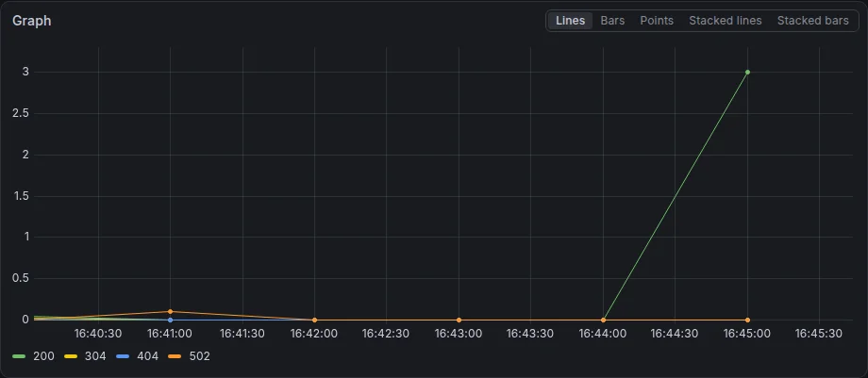Click the orange data point at 16:44:00

tap(603, 320)
